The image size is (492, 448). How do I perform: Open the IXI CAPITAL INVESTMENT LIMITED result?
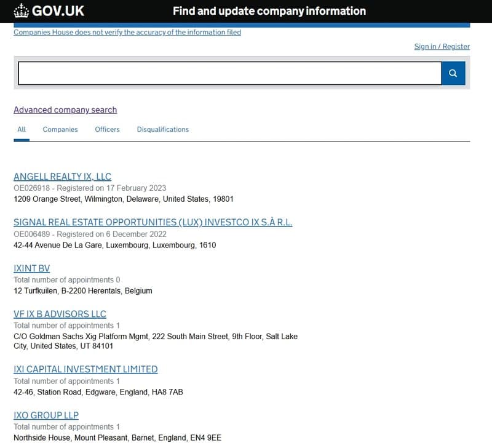tap(85, 369)
